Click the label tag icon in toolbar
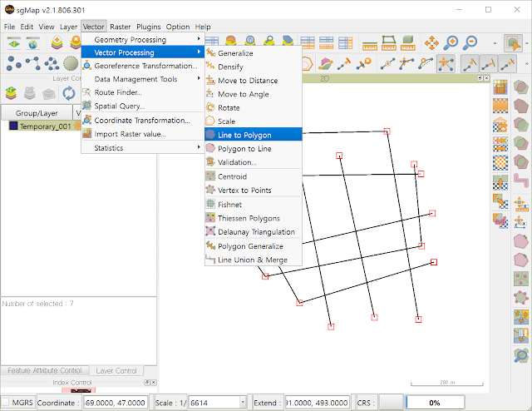Image resolution: width=532 pixels, height=411 pixels. (288, 42)
